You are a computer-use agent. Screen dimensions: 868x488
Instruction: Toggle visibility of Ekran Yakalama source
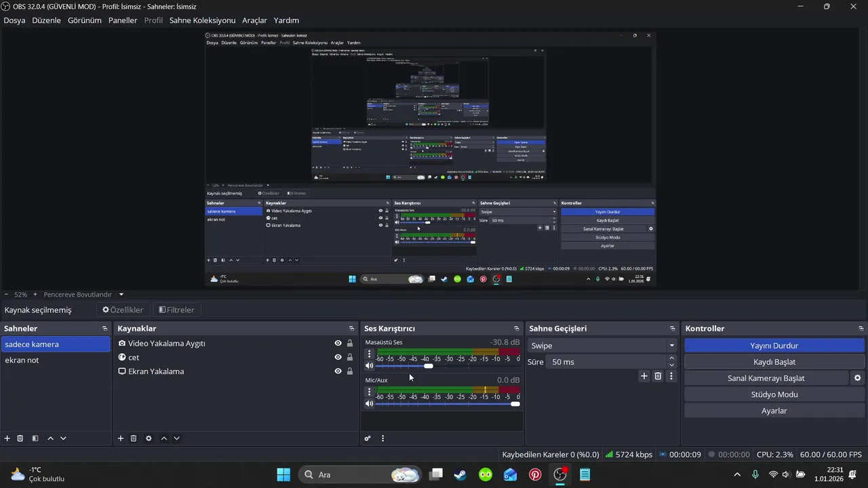click(338, 371)
